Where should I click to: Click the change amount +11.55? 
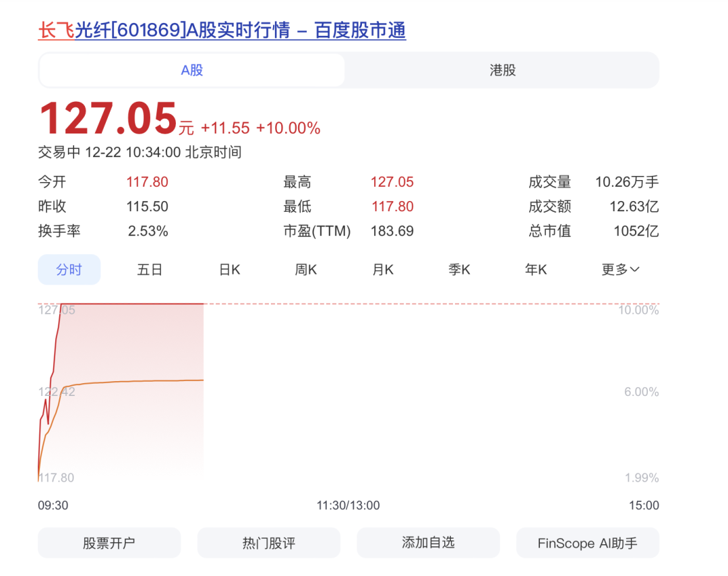pyautogui.click(x=225, y=128)
